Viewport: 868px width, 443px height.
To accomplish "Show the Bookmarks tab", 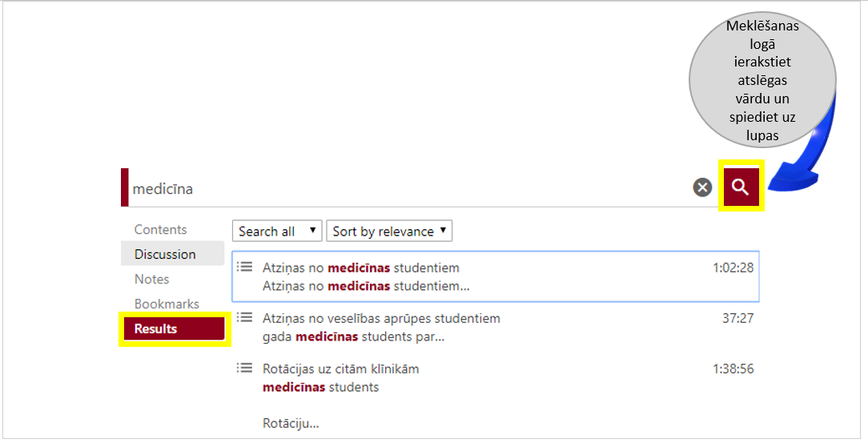I will (x=167, y=304).
